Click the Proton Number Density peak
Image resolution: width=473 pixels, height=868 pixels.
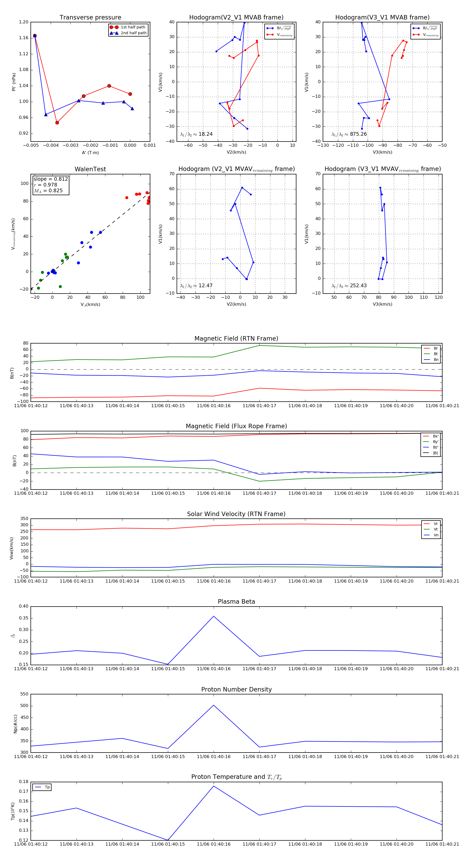click(213, 705)
